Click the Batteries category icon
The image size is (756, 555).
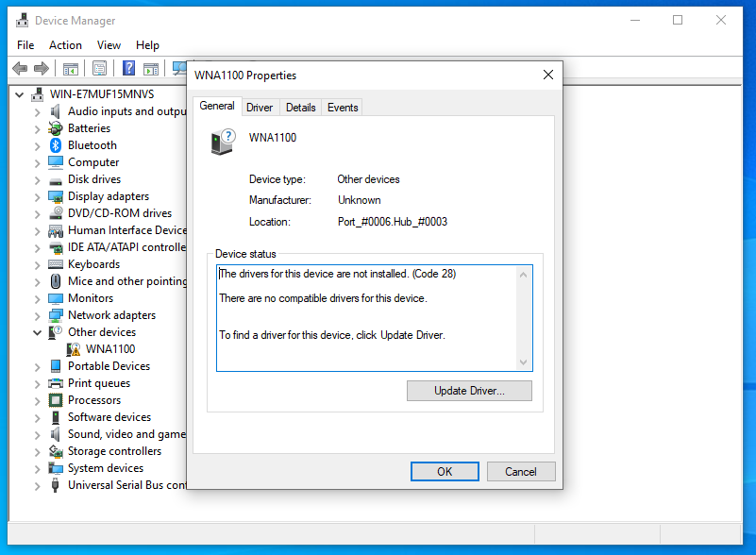pos(56,128)
